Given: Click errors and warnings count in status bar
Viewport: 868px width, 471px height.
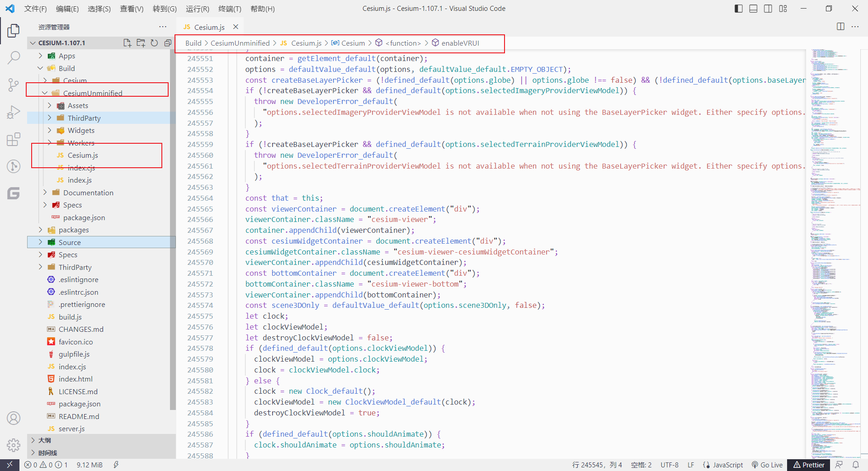Looking at the screenshot, I should point(46,465).
